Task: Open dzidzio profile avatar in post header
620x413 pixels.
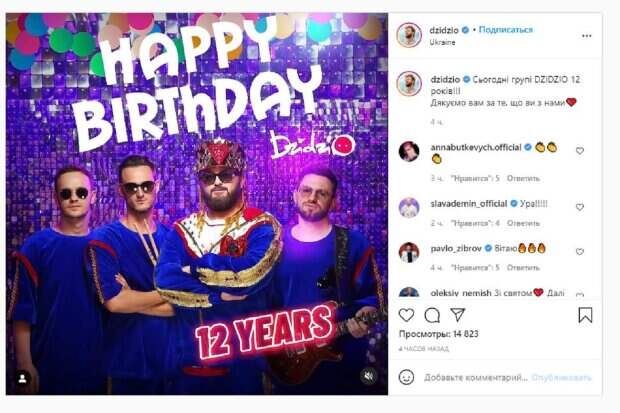Action: tap(408, 36)
